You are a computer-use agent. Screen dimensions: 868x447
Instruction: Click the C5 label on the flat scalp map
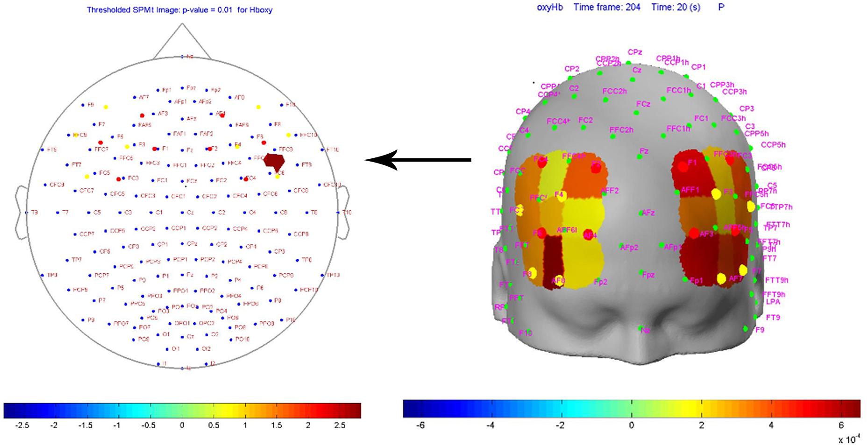click(x=97, y=213)
